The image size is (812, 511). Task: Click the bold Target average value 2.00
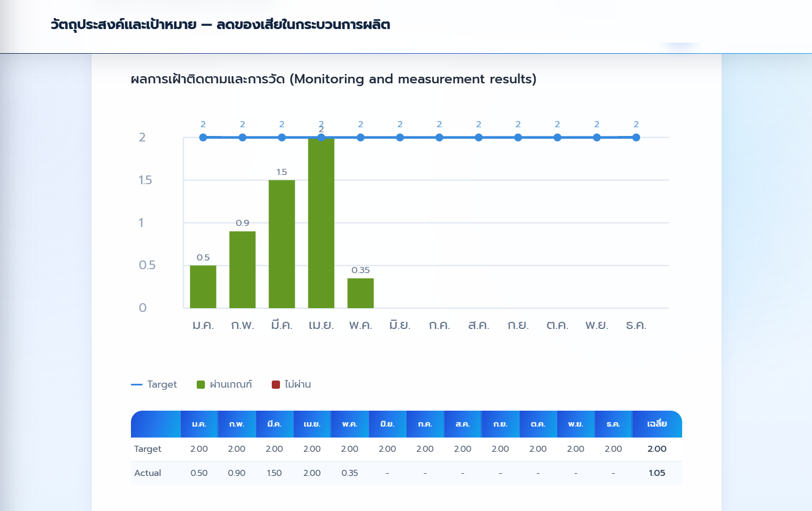tap(657, 449)
